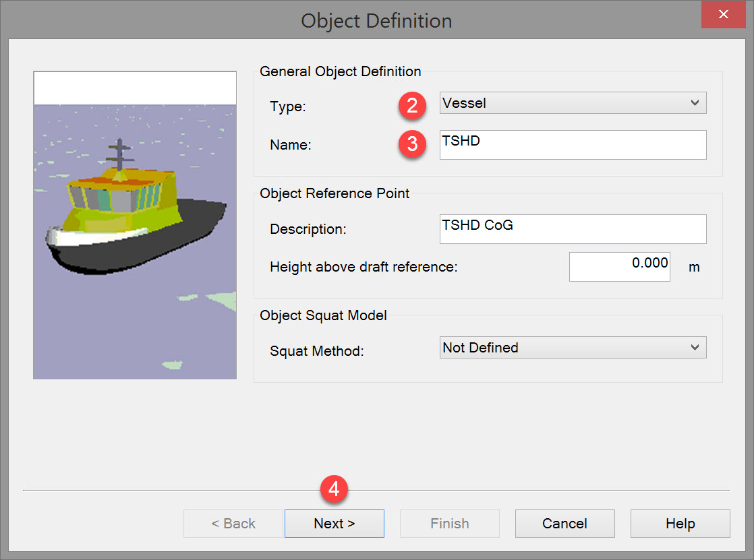Click the "Height above draft reference:" label

pos(364,267)
